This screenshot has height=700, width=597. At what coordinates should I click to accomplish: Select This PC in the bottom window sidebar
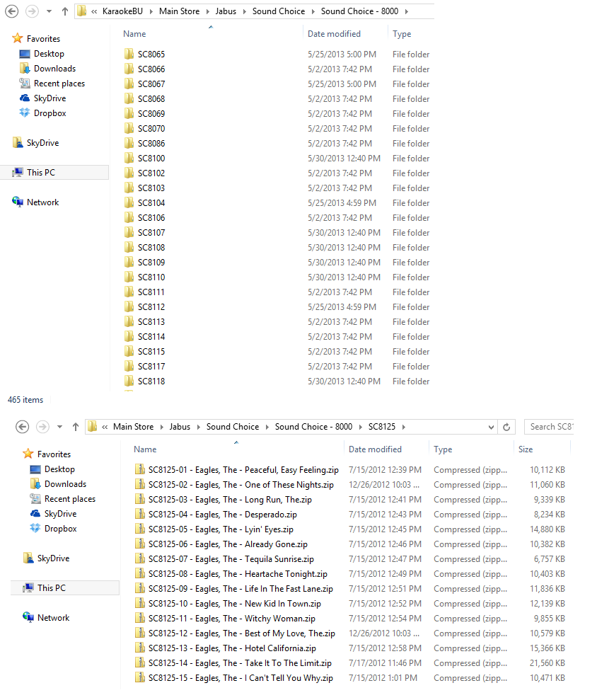51,588
